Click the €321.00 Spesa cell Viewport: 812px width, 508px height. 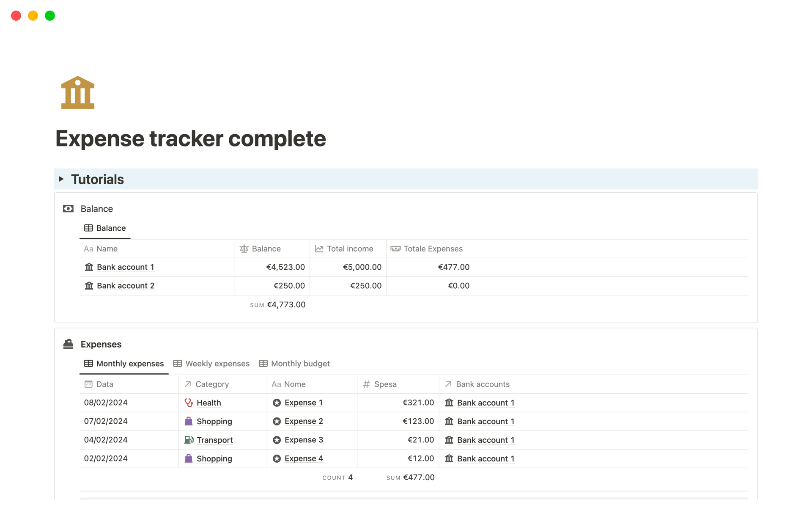[417, 403]
